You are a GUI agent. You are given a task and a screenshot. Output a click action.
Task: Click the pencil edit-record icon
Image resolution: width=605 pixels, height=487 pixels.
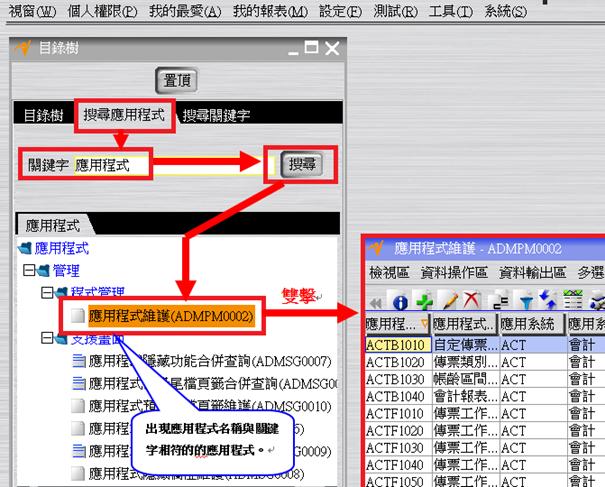[446, 300]
